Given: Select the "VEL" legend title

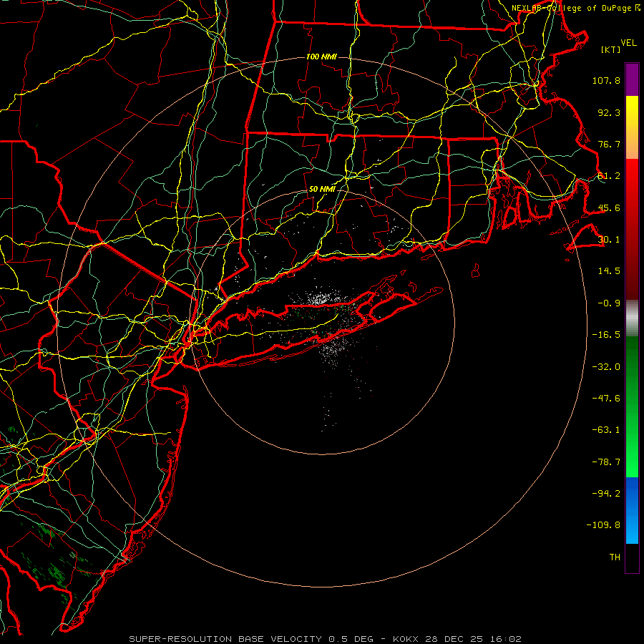Looking at the screenshot, I should [x=628, y=43].
